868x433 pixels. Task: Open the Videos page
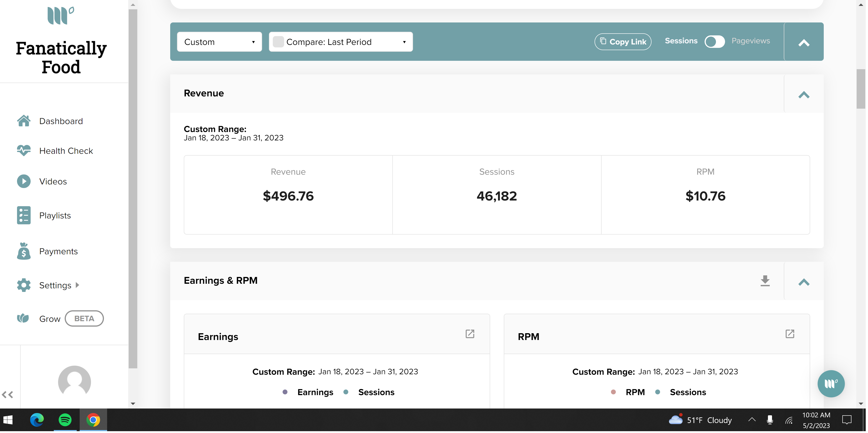coord(53,181)
